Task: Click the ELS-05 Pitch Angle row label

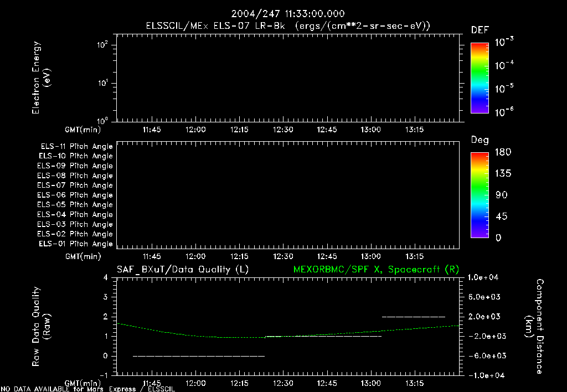Action: [75, 205]
